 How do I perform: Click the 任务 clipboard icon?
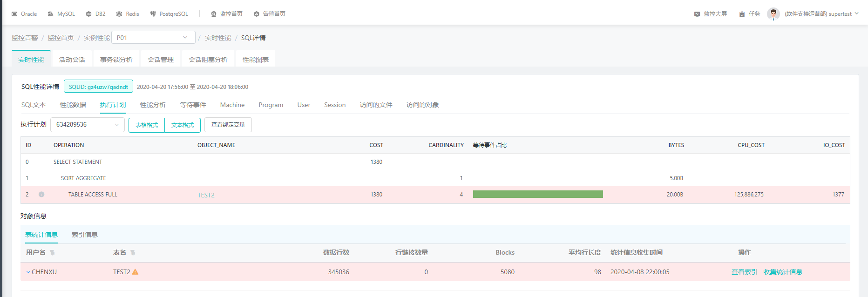pyautogui.click(x=742, y=14)
